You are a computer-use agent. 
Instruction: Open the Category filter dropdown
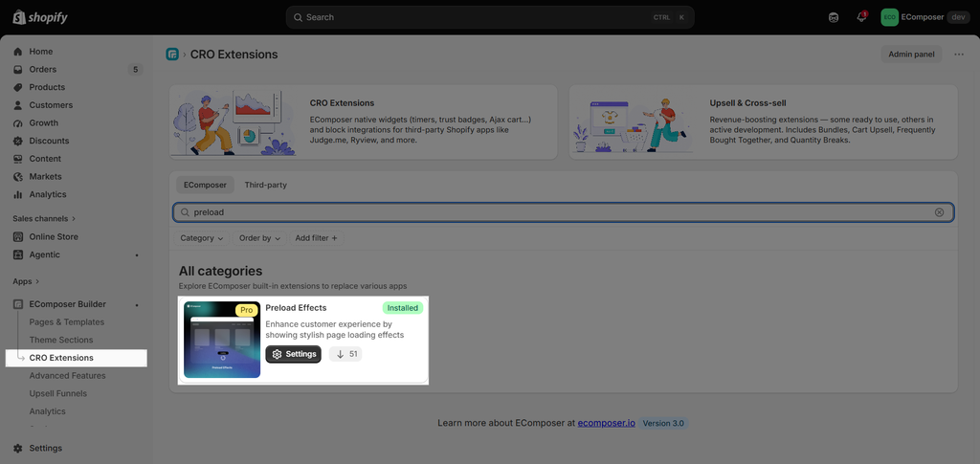point(202,238)
